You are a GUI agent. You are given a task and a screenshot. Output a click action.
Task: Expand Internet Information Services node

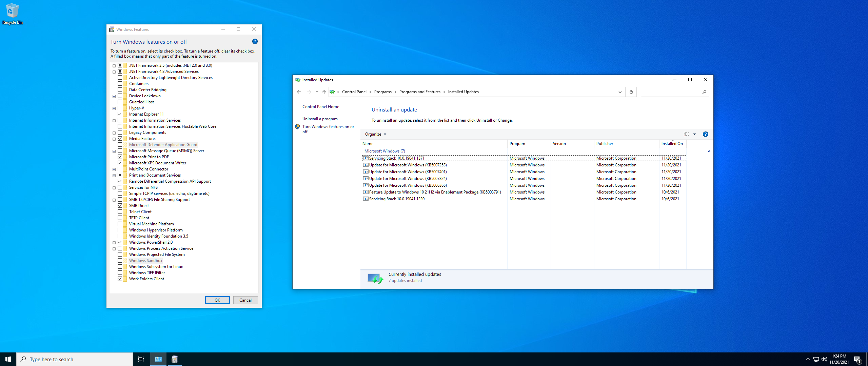click(114, 121)
